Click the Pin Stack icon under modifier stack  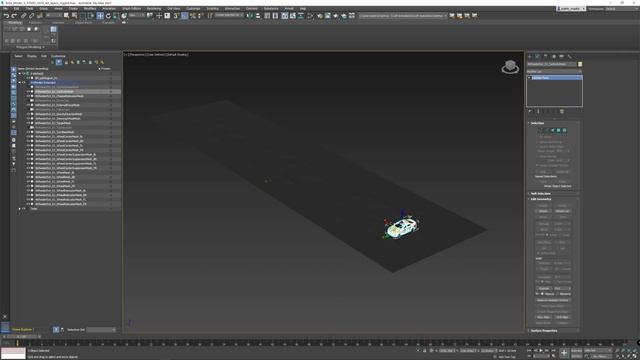pyautogui.click(x=530, y=111)
